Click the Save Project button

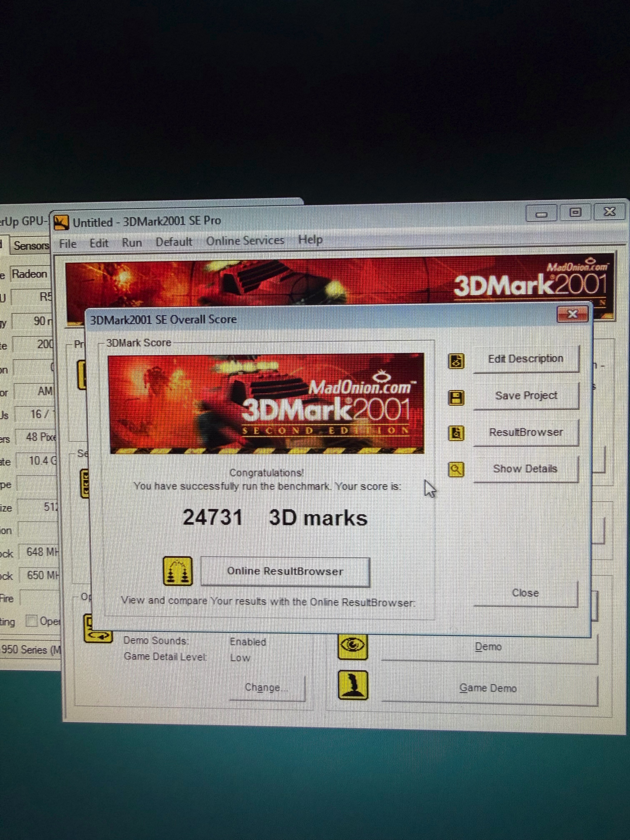click(526, 396)
